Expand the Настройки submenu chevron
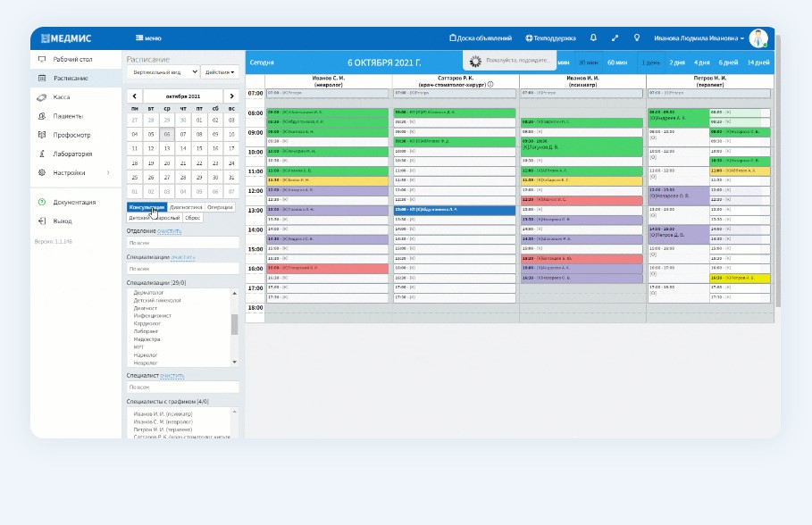812x525 pixels. (x=108, y=172)
